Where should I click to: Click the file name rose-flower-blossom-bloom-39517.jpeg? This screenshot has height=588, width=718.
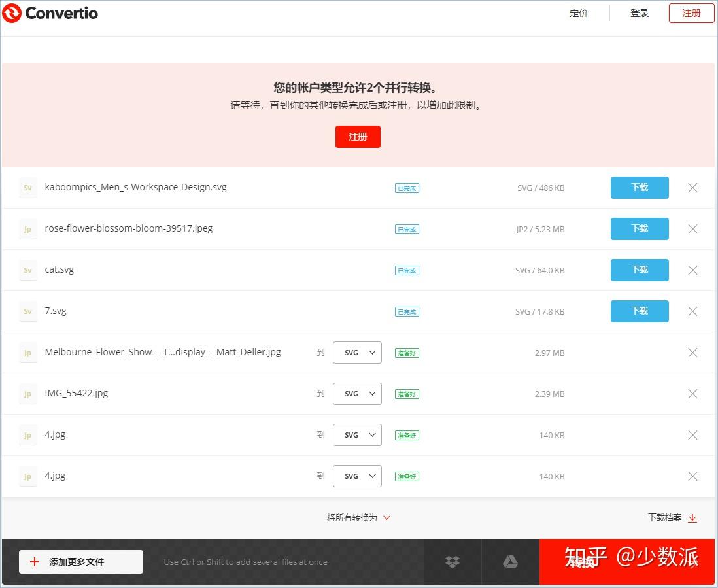click(x=129, y=228)
